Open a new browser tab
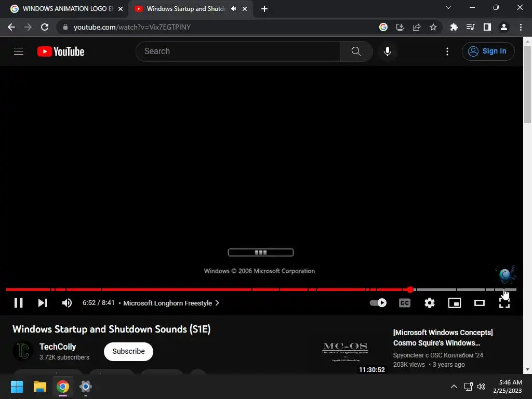Screen dimensions: 532x399 [x=264, y=9]
